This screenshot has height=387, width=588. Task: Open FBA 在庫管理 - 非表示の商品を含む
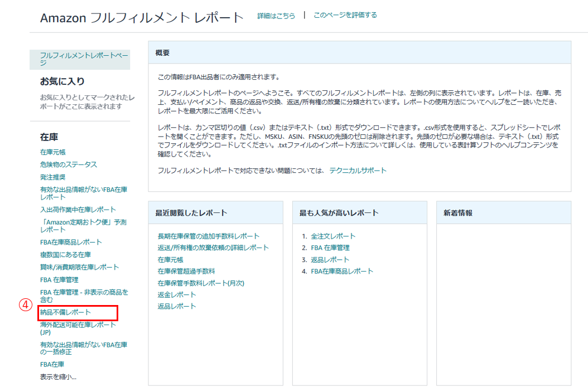[84, 296]
